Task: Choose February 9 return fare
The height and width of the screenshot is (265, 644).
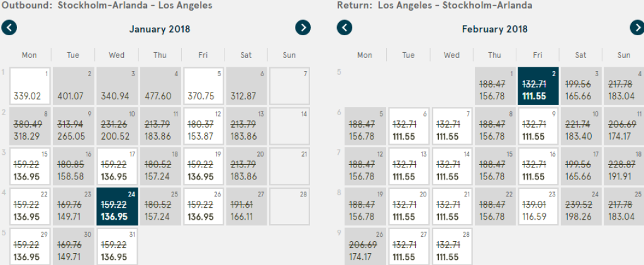Action: tap(538, 127)
